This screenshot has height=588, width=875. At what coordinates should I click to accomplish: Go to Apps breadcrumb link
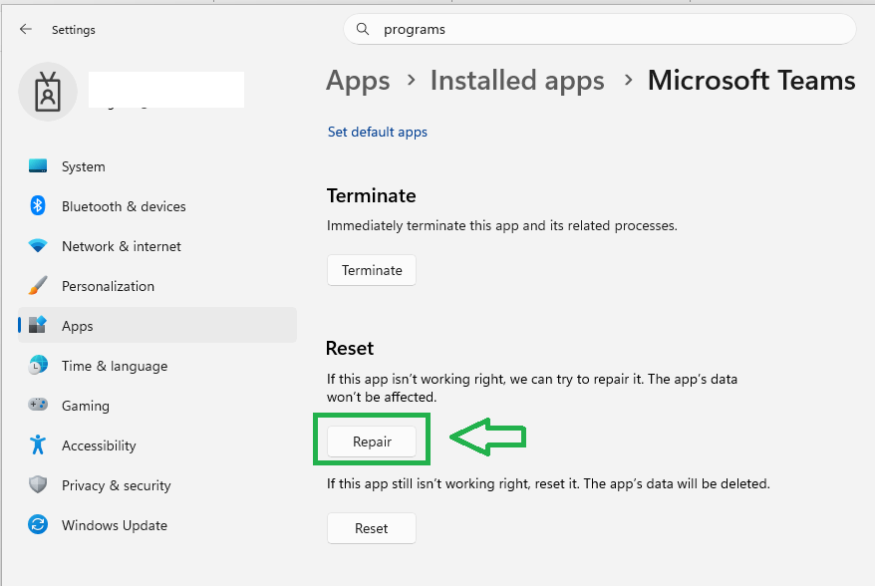[x=358, y=81]
